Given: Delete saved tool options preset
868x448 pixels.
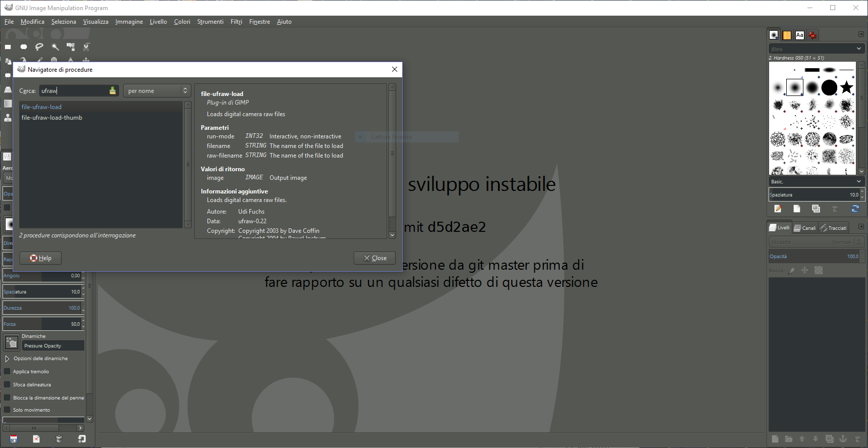Looking at the screenshot, I should click(59, 439).
